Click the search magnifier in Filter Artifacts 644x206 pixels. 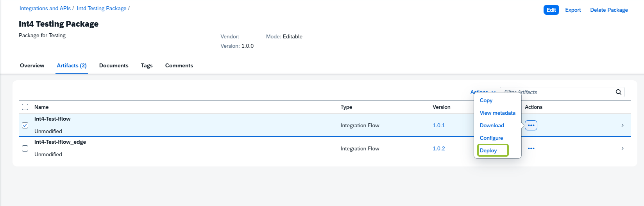[x=618, y=92]
